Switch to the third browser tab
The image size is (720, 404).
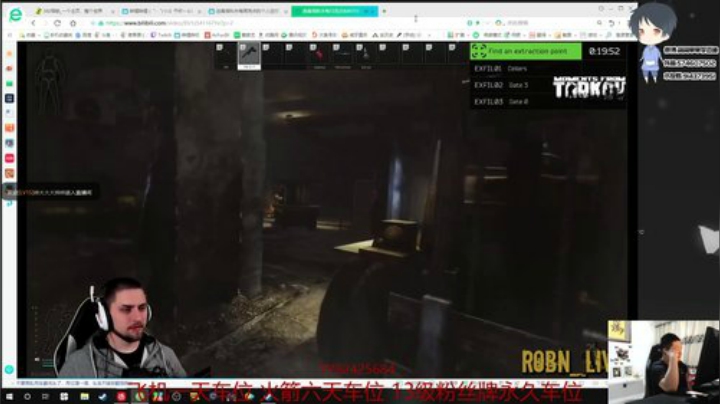(247, 11)
